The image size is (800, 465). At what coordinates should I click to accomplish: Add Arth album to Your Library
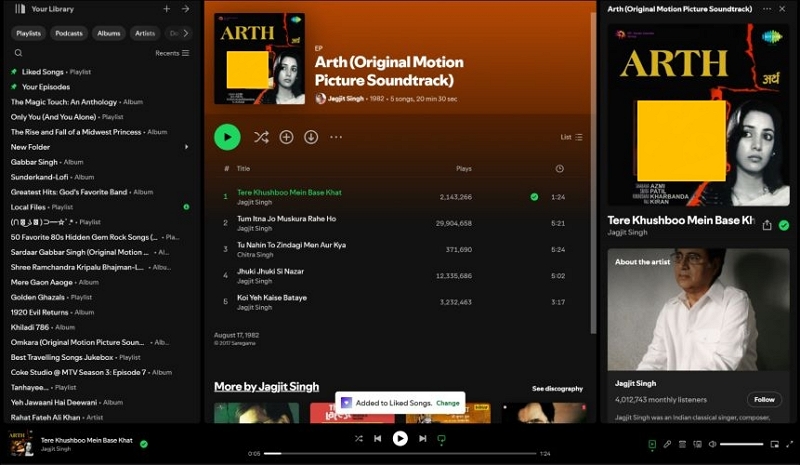286,137
